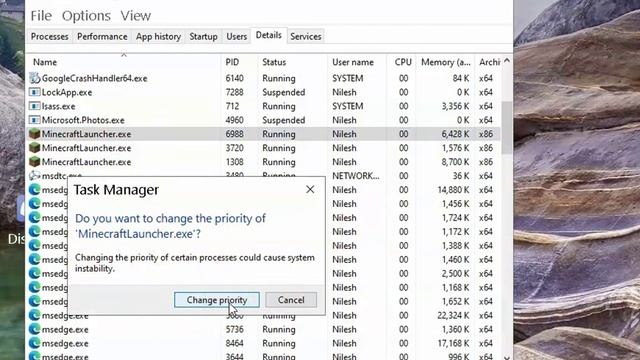This screenshot has height=360, width=640.
Task: Click Edge icon in the 1,724 K row
Action: (x=35, y=218)
